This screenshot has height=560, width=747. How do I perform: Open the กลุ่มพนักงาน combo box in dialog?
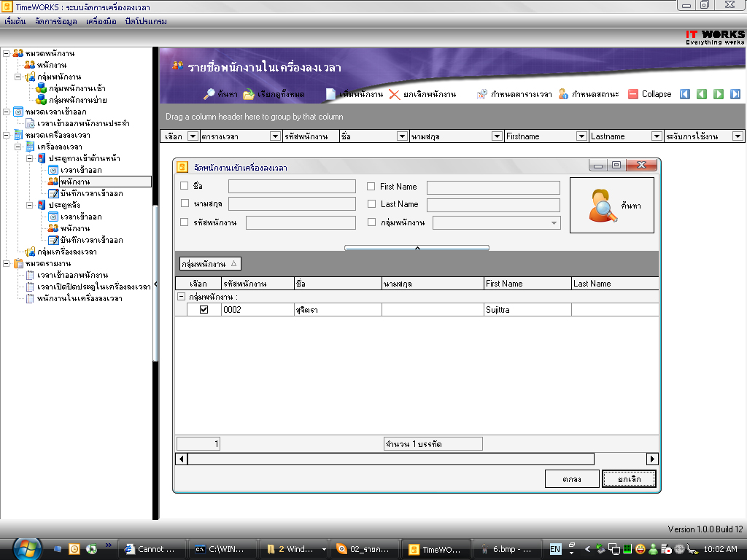554,222
